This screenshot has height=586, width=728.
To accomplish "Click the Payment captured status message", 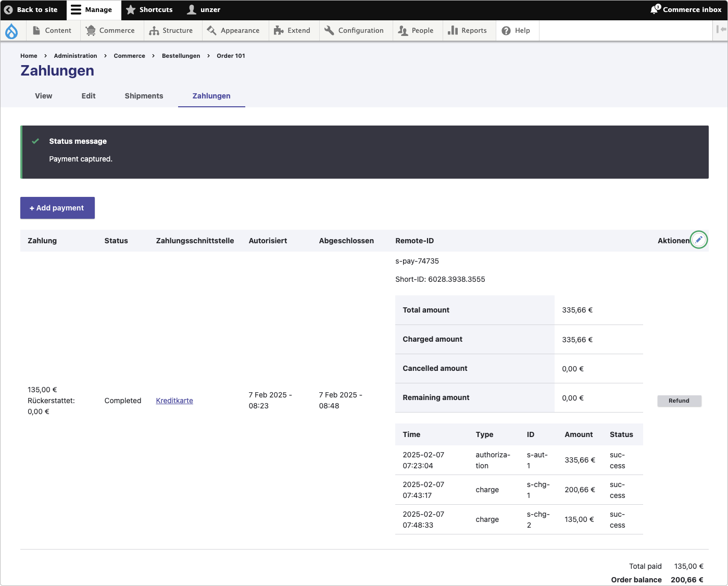I will pyautogui.click(x=81, y=159).
